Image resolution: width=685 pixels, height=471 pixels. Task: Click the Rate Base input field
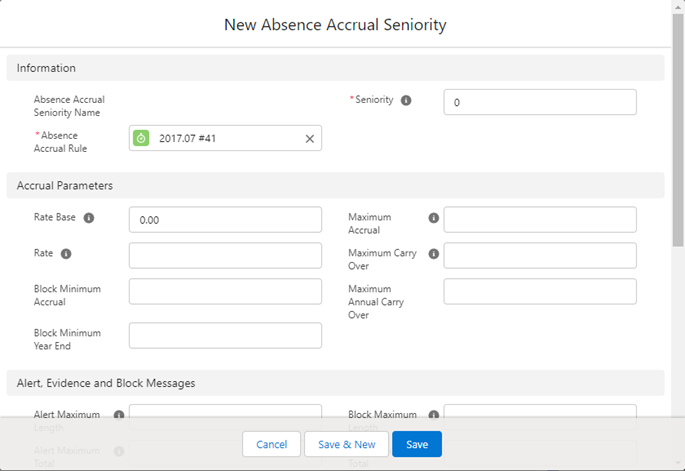(225, 220)
